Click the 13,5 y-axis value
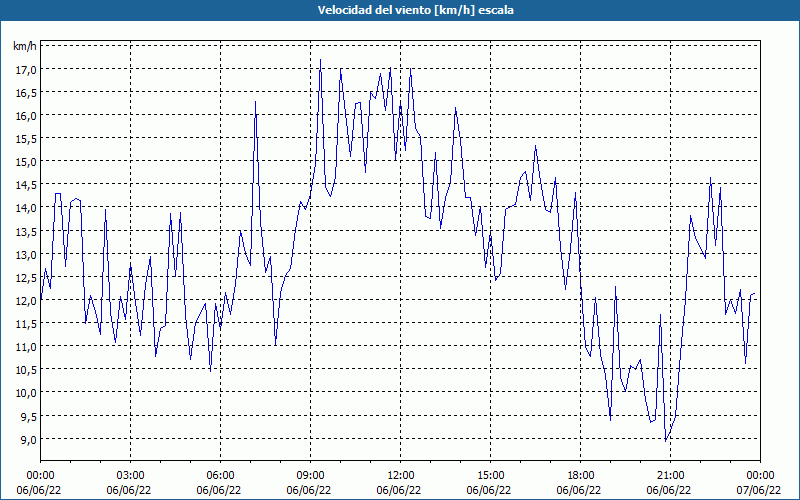This screenshot has width=800, height=500. tap(27, 231)
